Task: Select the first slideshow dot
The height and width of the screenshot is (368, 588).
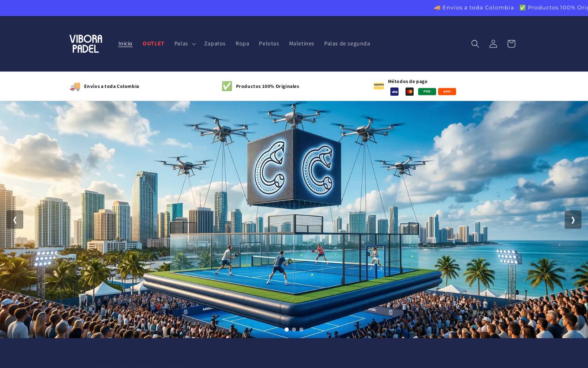Action: (x=287, y=330)
